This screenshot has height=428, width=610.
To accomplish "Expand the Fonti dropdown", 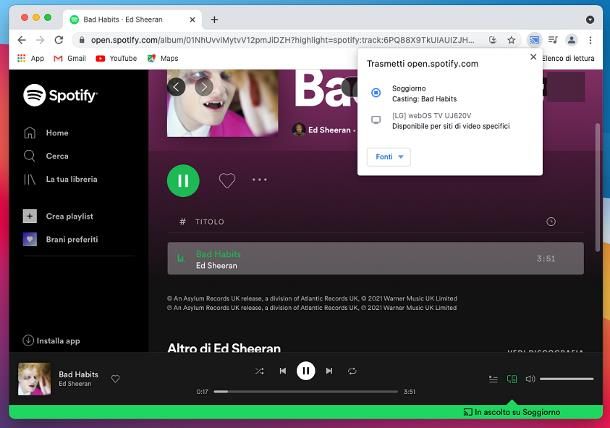I will tap(389, 157).
